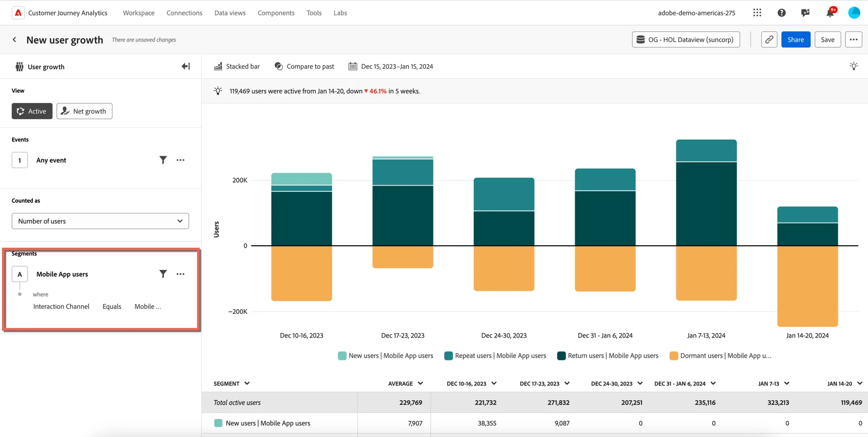Open the Number of users dropdown
The image size is (868, 437).
(100, 221)
